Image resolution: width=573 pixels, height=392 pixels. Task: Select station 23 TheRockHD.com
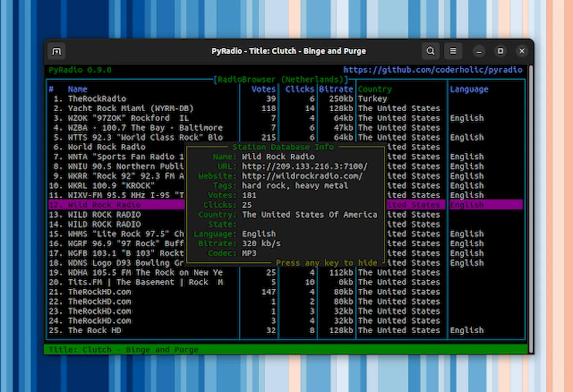pos(286,311)
